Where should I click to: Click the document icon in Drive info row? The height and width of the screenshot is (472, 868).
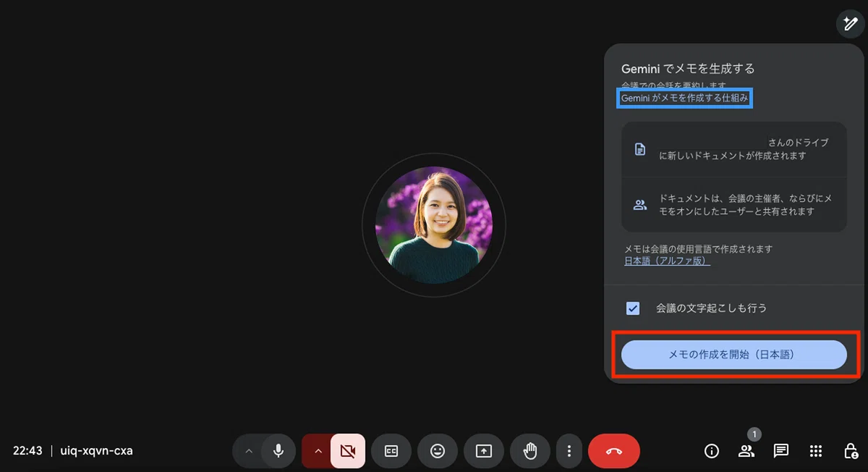pos(639,149)
